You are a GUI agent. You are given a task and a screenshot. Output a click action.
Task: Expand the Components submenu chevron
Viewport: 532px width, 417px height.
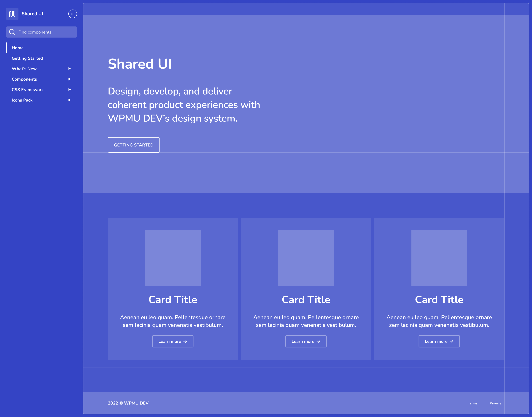(70, 79)
